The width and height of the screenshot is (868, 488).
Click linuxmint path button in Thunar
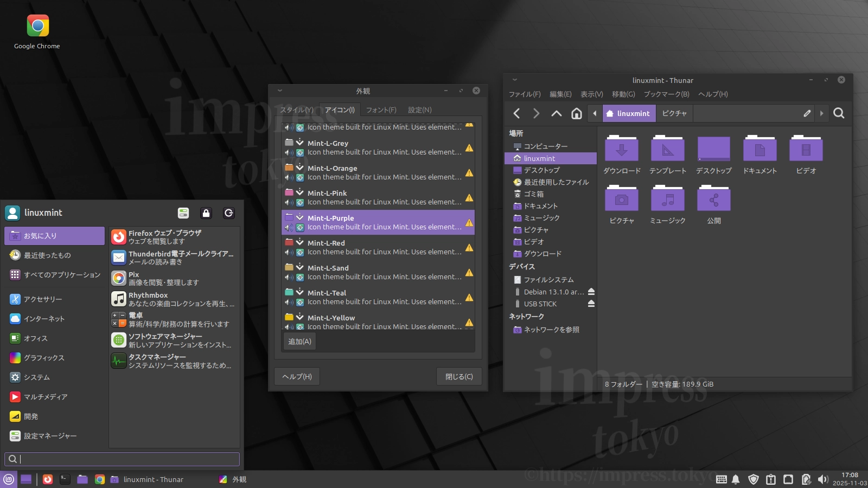629,113
